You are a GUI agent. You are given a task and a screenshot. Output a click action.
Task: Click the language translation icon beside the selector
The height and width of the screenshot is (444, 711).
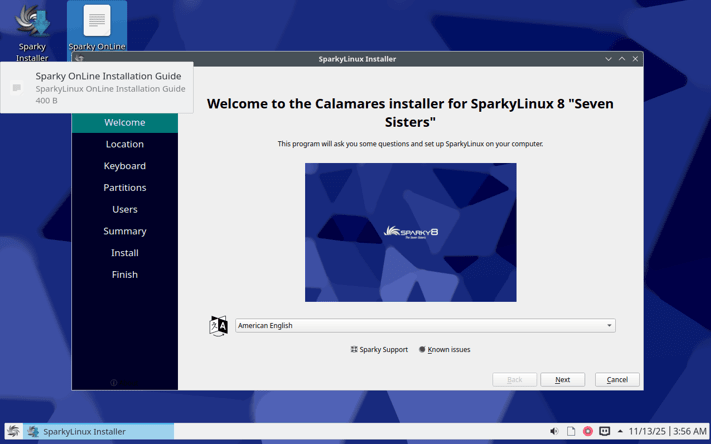tap(218, 326)
